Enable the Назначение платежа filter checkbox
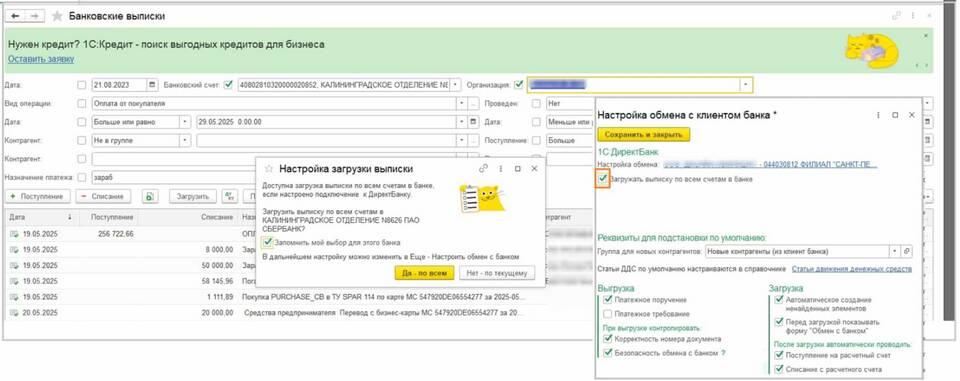Screen dimensions: 960x381 [82, 177]
